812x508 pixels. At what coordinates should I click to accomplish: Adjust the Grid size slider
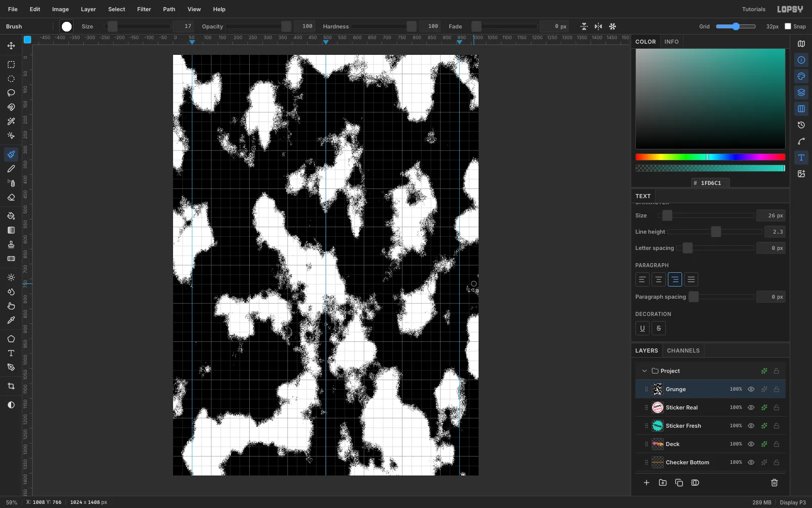pyautogui.click(x=736, y=26)
